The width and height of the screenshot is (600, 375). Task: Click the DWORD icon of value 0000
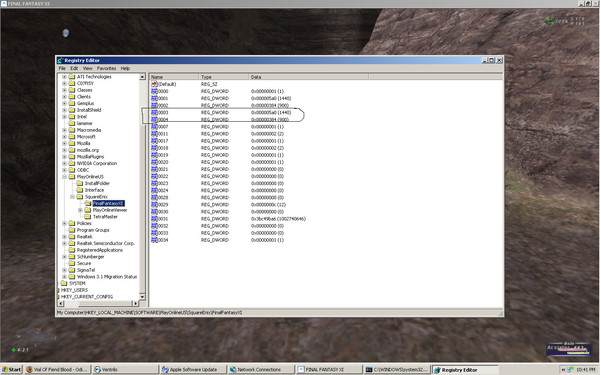click(154, 91)
